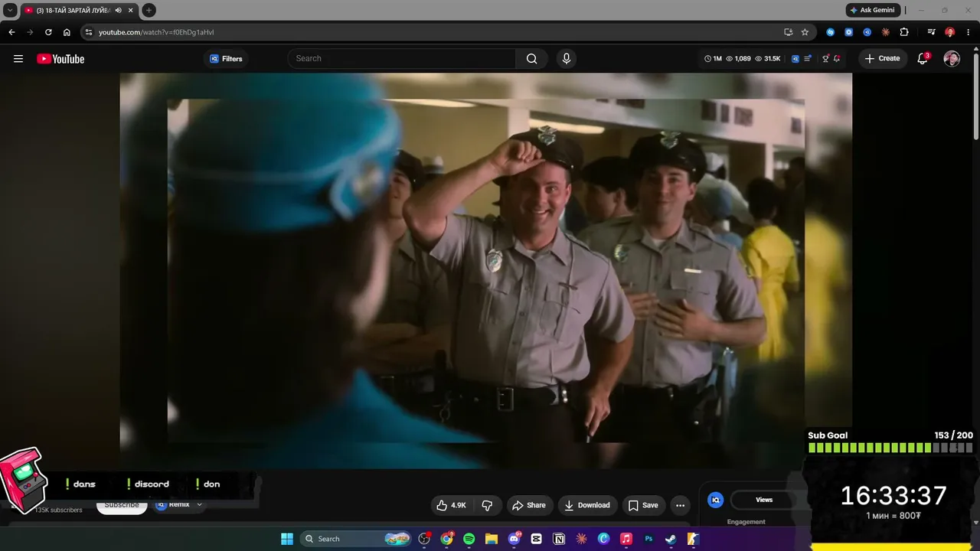Click the Engagement label in vidIQ panel
The height and width of the screenshot is (551, 980).
pos(746,522)
